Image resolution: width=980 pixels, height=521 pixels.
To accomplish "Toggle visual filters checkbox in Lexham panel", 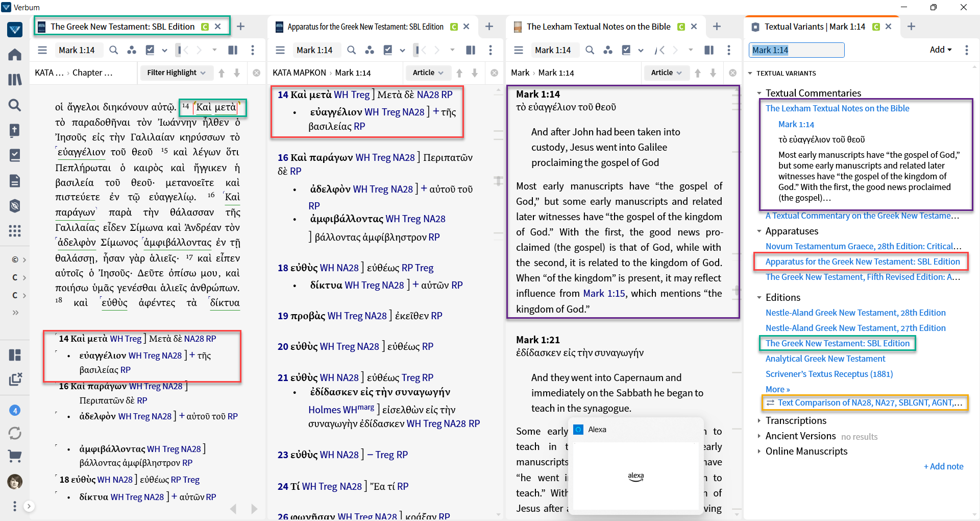I will (x=626, y=50).
